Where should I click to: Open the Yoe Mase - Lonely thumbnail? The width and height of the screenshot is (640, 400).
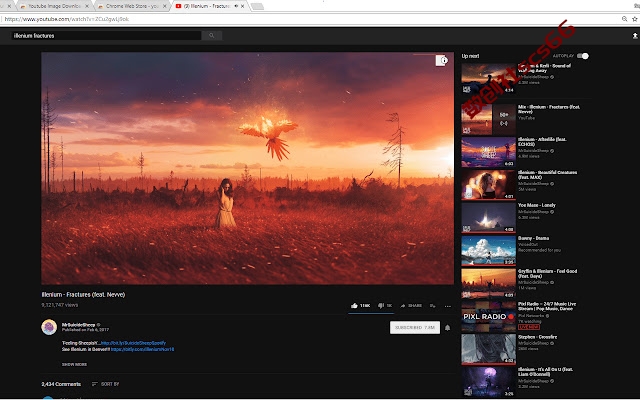488,218
